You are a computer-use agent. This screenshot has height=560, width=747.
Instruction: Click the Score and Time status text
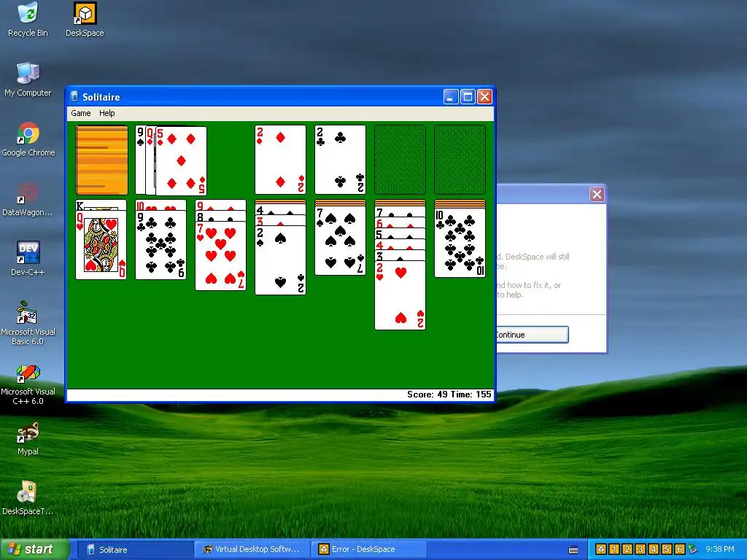pos(449,394)
